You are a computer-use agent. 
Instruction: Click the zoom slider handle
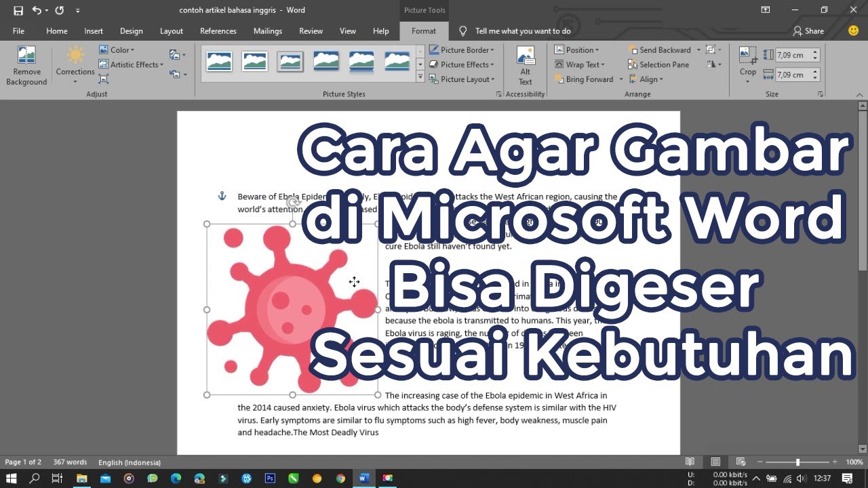click(797, 462)
